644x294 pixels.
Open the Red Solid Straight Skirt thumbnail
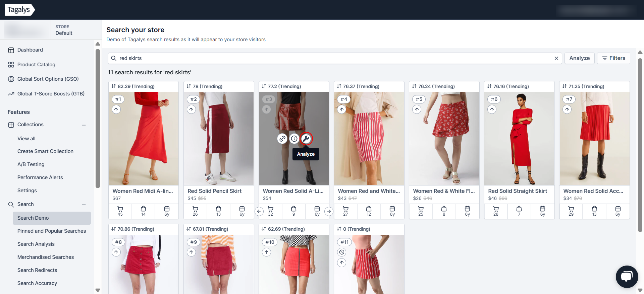pyautogui.click(x=519, y=139)
